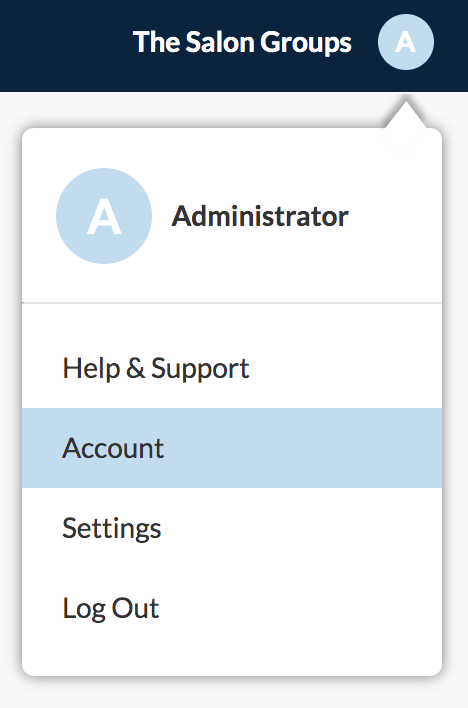Select the highlighted Account menu entry

(x=232, y=448)
